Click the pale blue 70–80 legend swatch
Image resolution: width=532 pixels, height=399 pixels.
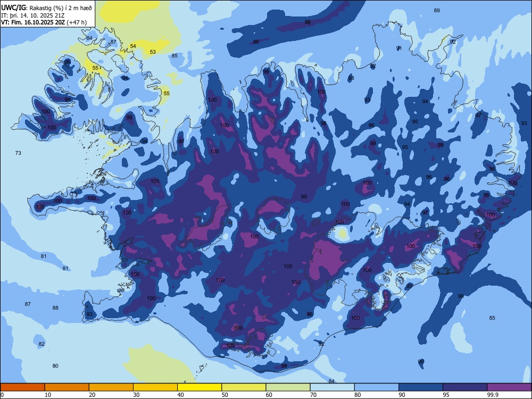[x=332, y=387]
